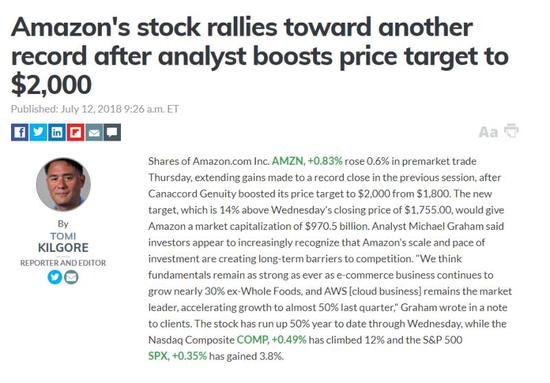Open Tomi Kilgore's author photo
This screenshot has height=383, width=550.
point(63,184)
